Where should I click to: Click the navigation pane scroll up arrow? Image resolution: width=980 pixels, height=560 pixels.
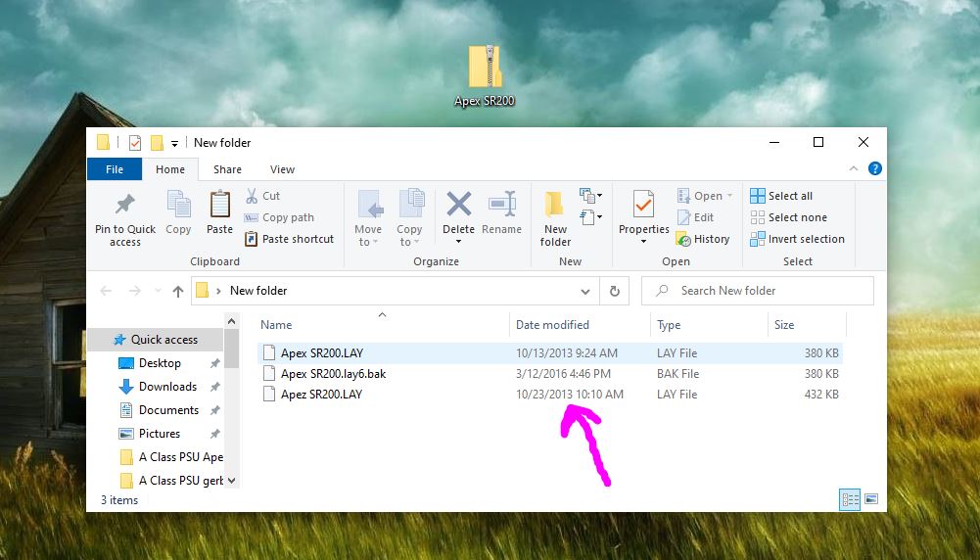pyautogui.click(x=231, y=321)
